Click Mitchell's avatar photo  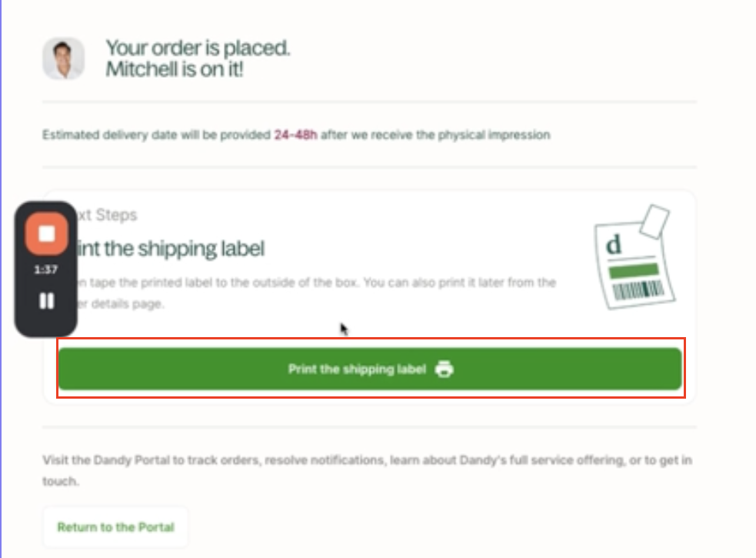63,58
